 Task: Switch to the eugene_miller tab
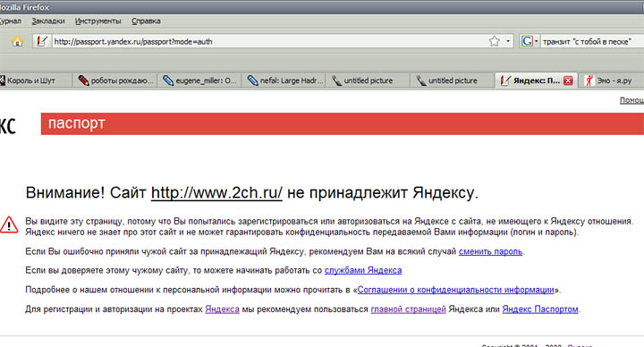point(199,80)
